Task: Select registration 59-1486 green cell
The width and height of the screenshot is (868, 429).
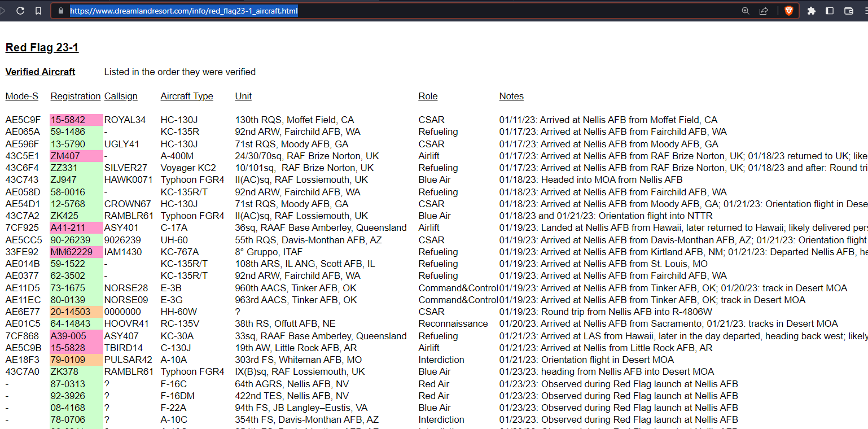Action: coord(77,132)
